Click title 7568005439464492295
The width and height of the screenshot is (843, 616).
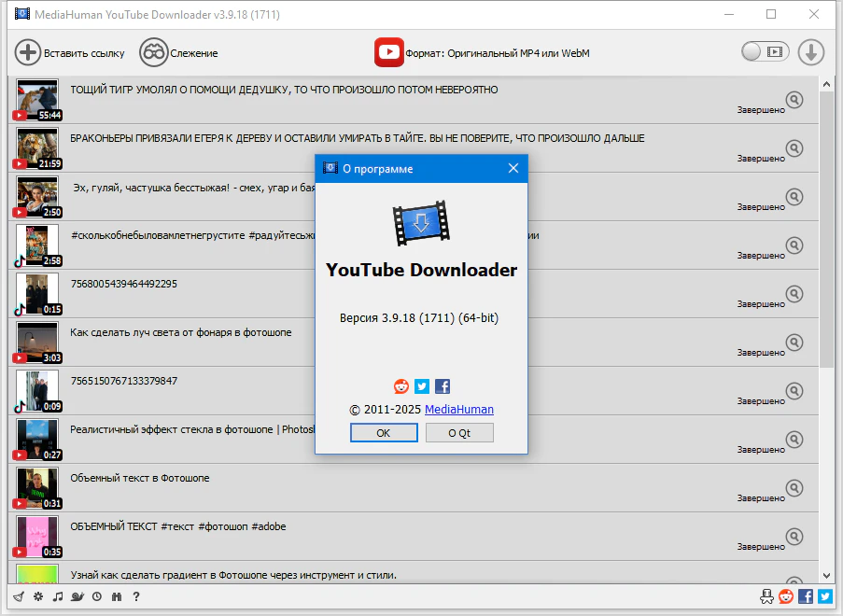123,284
